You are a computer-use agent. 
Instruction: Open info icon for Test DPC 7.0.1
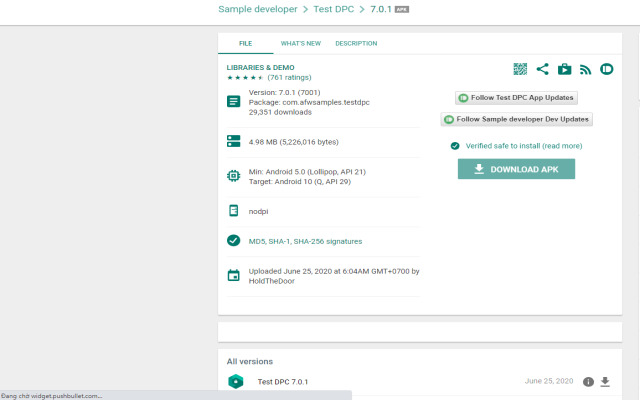coord(588,382)
